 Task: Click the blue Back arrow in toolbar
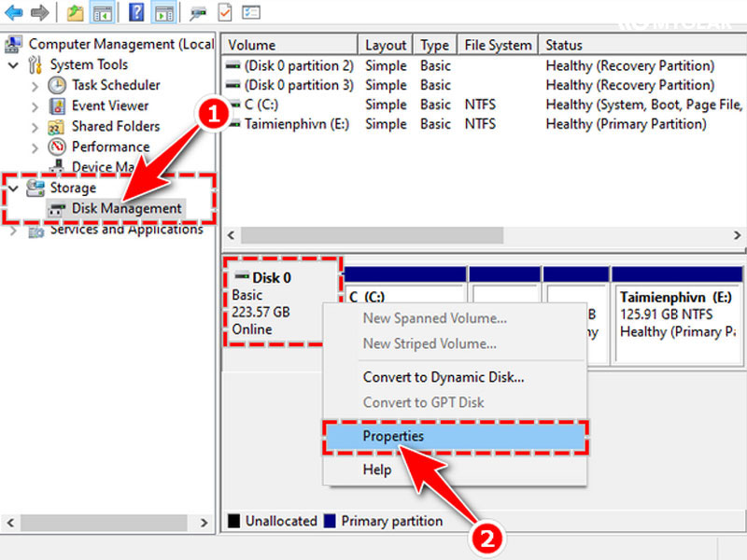pos(14,13)
